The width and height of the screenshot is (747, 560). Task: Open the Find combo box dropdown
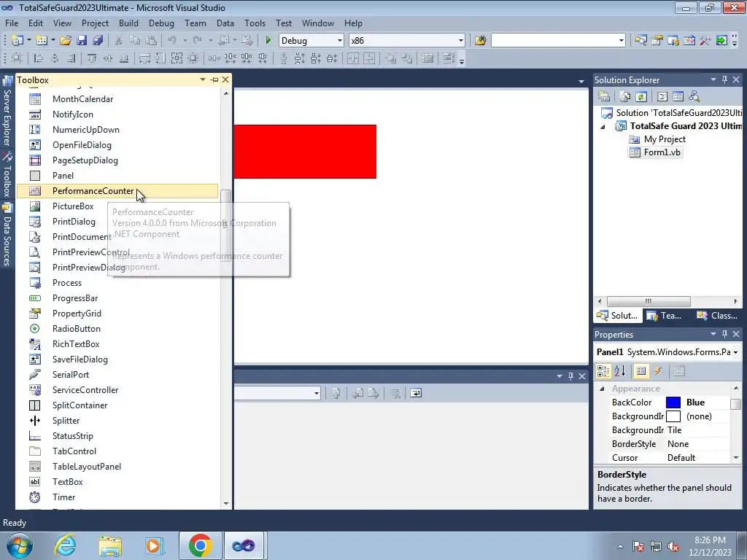[x=622, y=41]
